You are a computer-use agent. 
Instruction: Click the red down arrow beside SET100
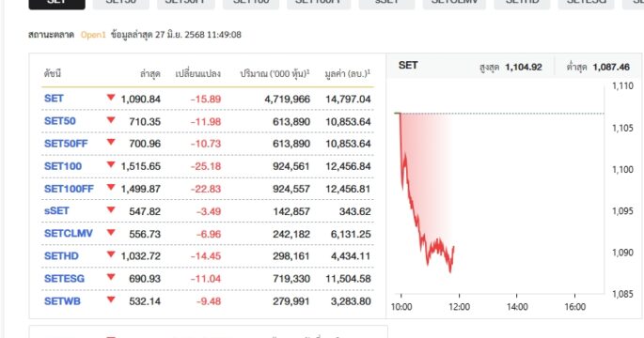click(x=111, y=165)
